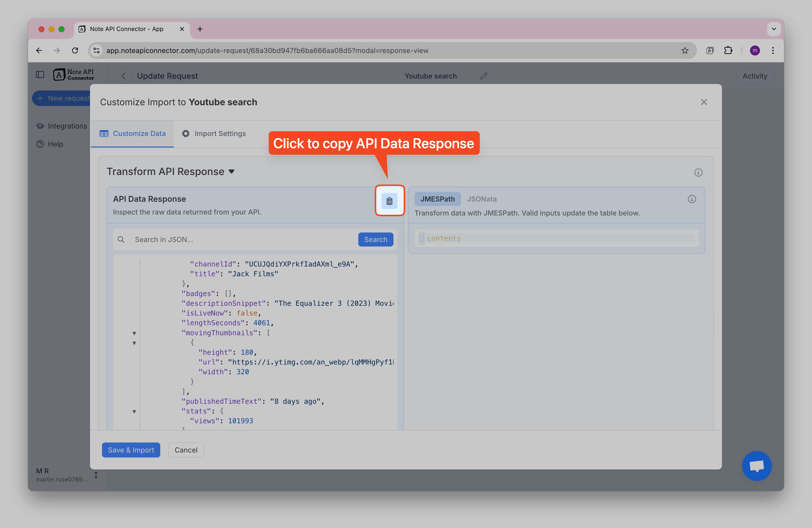Open the browser extensions puzzle icon
This screenshot has height=528, width=812.
pos(728,50)
